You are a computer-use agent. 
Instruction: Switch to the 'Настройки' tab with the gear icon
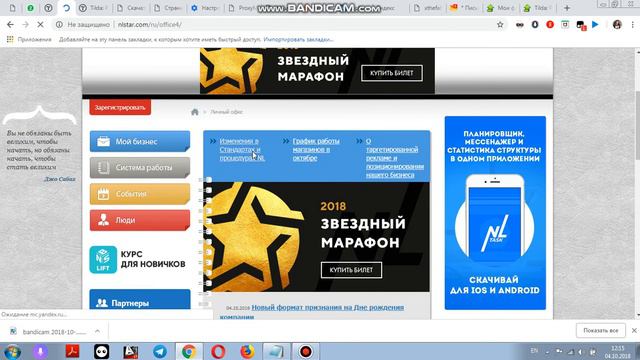(205, 8)
